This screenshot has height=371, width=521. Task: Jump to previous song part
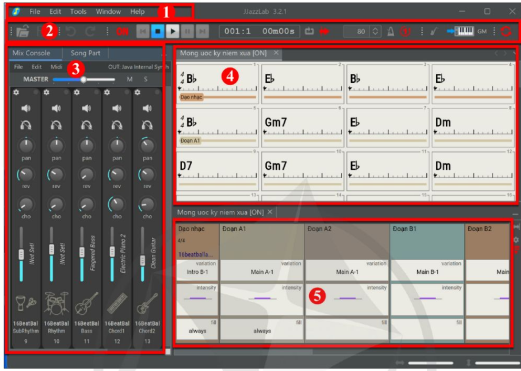coord(143,31)
